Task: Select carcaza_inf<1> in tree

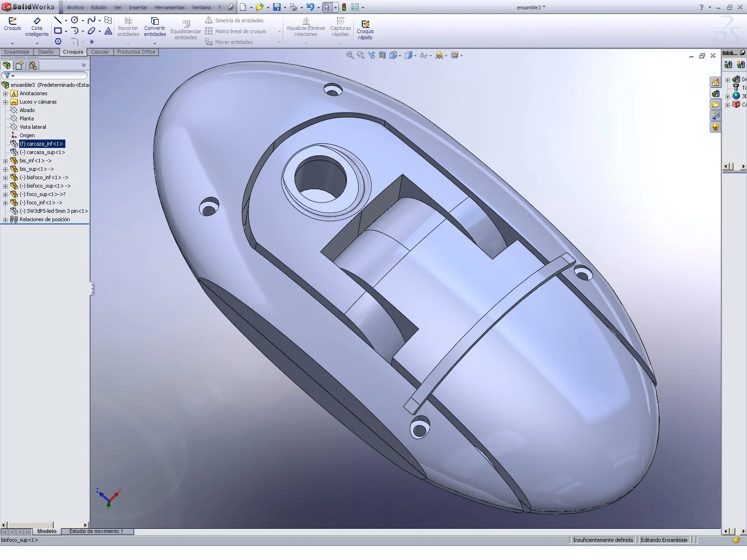Action: 42,144
